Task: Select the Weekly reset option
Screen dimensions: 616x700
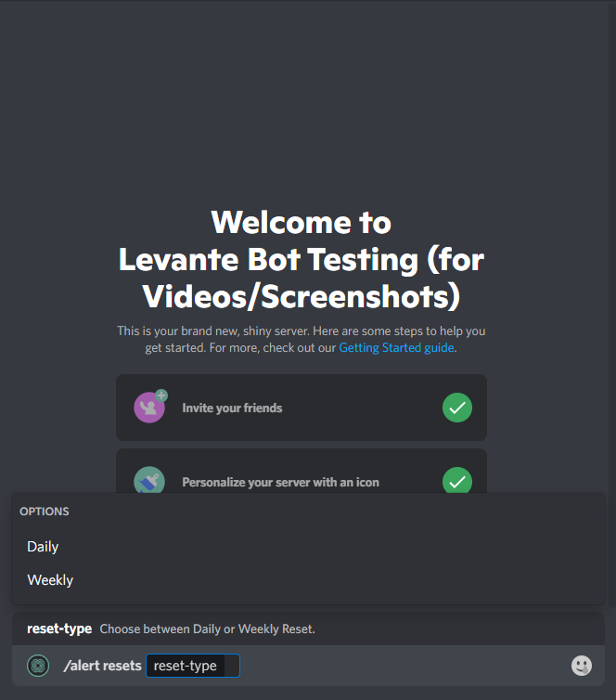Action: point(308,580)
